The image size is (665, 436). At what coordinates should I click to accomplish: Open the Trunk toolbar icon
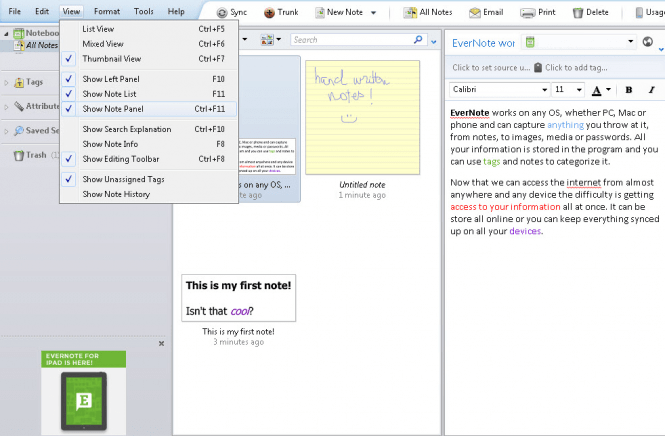pos(269,13)
